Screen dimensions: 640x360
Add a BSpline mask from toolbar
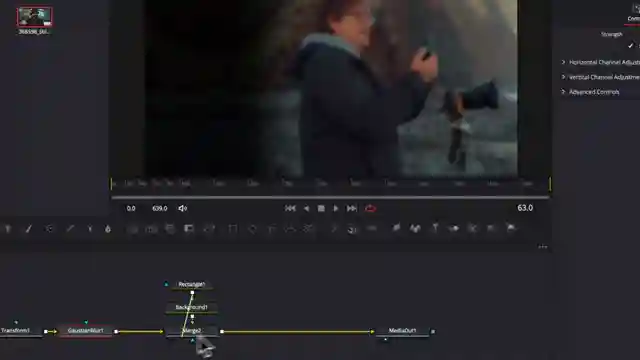pyautogui.click(x=290, y=229)
